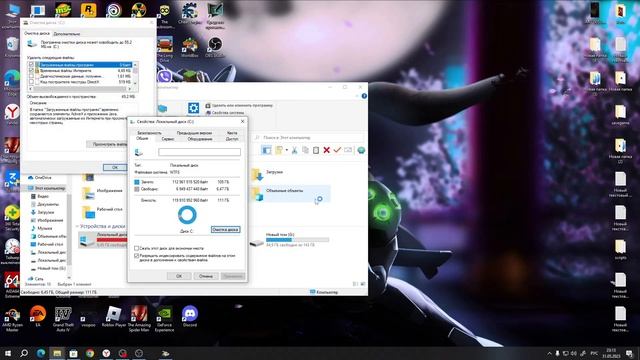Click the Paste clipboard icon in Explorer toolbar
Image resolution: width=640 pixels, height=360 pixels.
click(x=316, y=150)
